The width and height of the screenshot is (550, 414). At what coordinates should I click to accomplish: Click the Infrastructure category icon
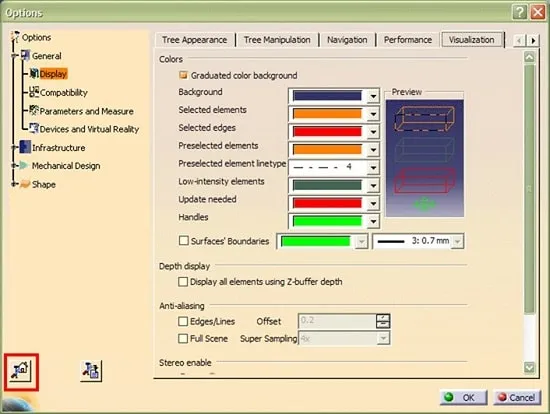[25, 147]
